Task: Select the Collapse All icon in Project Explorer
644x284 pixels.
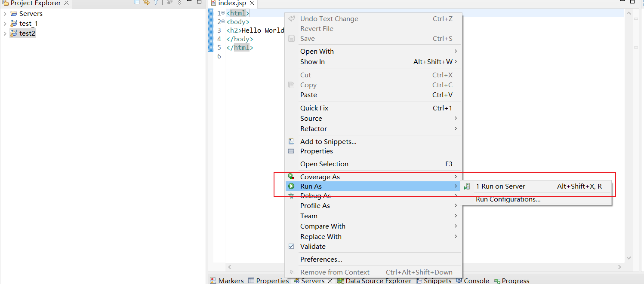Action: 136,2
